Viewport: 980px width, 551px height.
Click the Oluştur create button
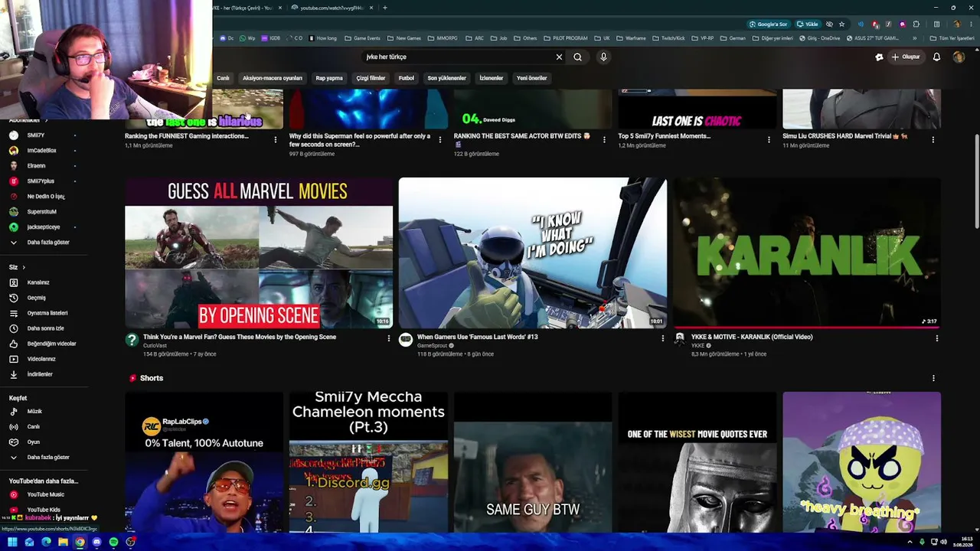point(905,57)
